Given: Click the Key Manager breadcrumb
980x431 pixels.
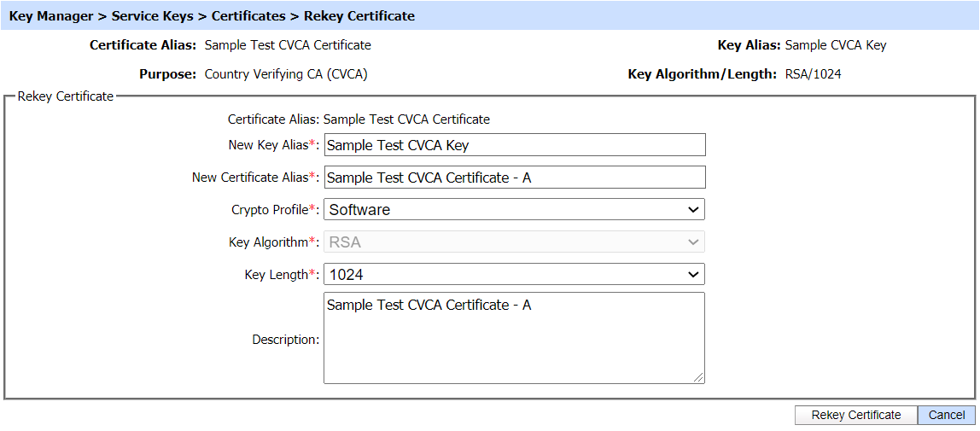Looking at the screenshot, I should 50,16.
